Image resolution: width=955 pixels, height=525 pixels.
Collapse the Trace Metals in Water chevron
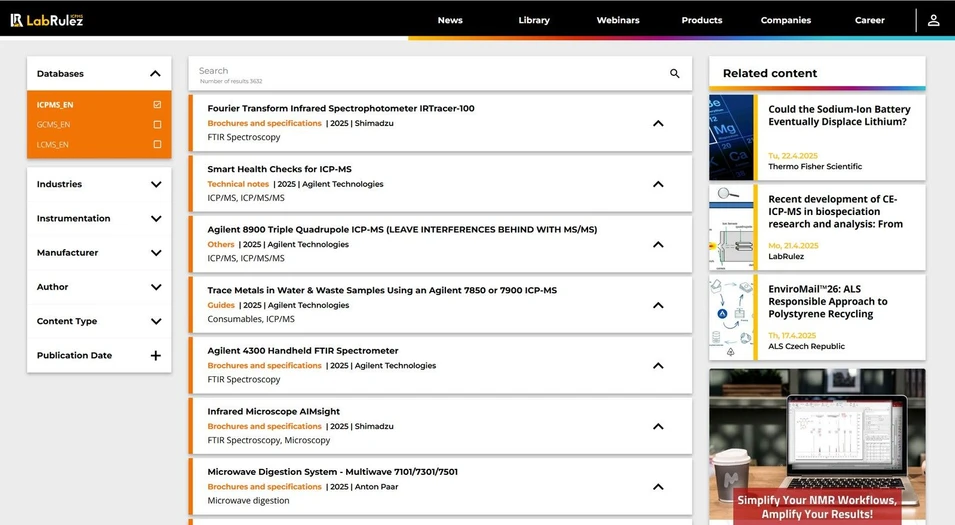(658, 305)
